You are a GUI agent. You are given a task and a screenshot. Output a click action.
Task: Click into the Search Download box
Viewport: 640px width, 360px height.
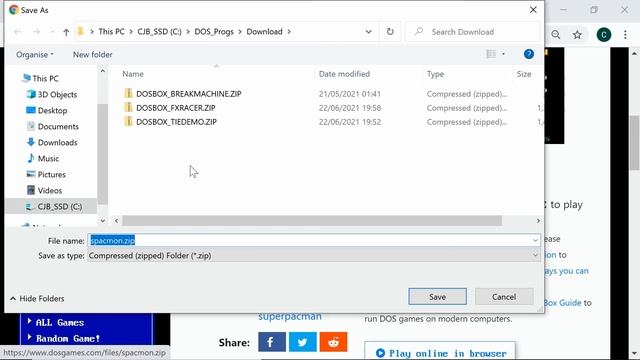pyautogui.click(x=473, y=32)
